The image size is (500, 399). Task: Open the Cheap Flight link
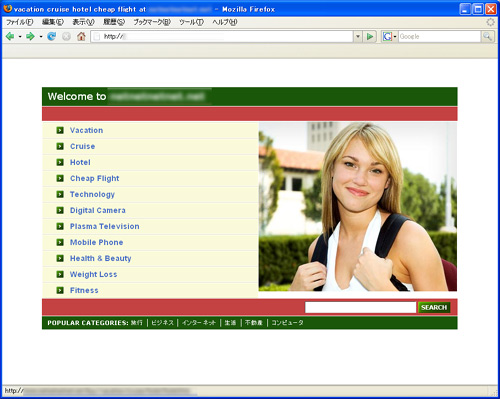point(95,179)
